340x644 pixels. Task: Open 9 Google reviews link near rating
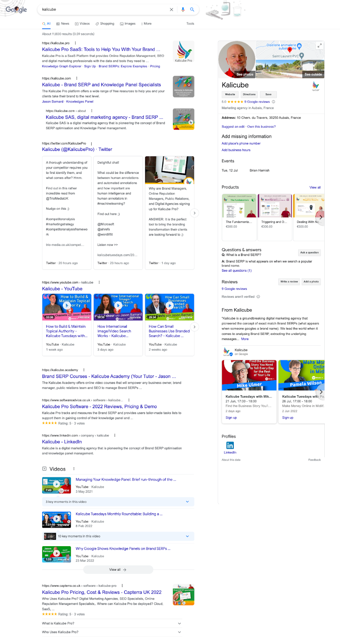(257, 102)
